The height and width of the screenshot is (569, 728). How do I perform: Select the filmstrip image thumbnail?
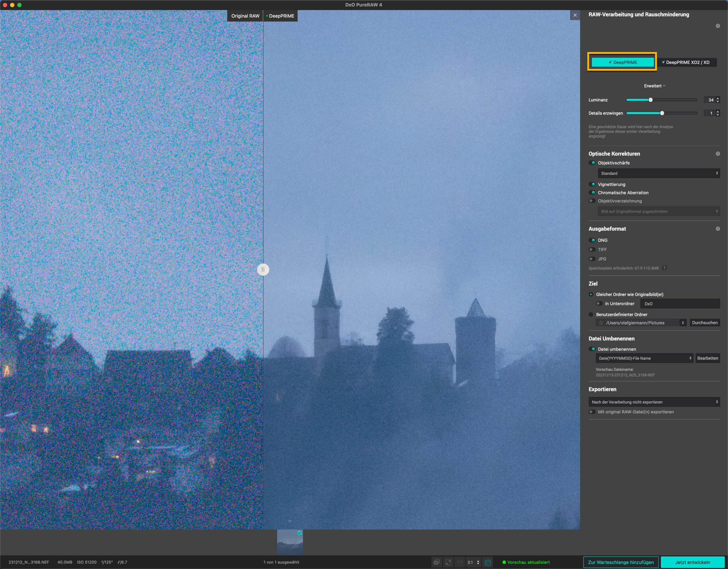[x=290, y=542]
